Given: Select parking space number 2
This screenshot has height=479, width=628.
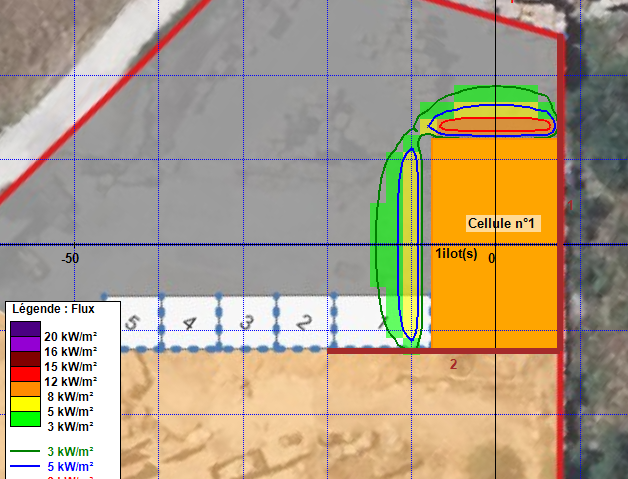Looking at the screenshot, I should (304, 322).
